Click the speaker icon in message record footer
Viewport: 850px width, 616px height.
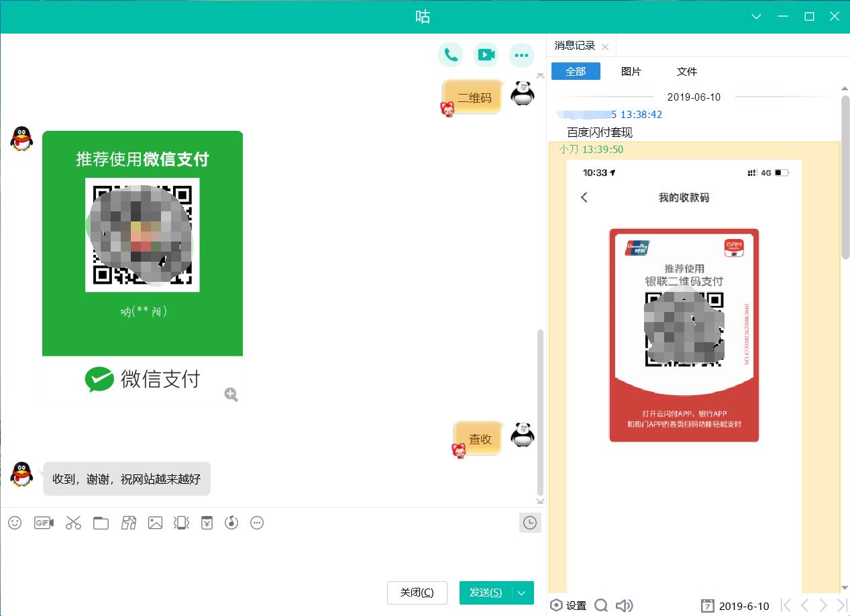[x=624, y=605]
